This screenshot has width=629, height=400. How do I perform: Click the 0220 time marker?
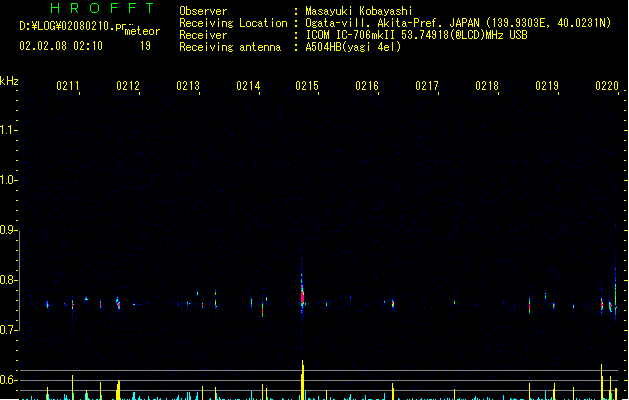pos(607,86)
